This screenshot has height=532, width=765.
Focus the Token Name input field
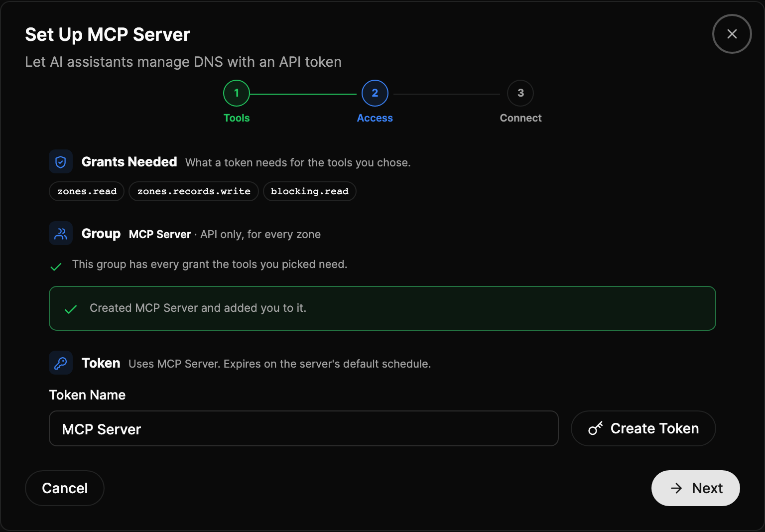point(304,428)
